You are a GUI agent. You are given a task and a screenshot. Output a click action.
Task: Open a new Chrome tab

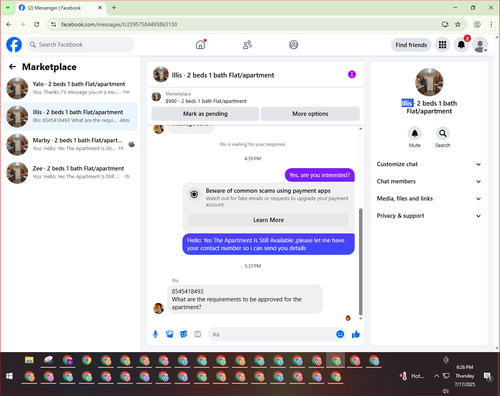(x=114, y=7)
